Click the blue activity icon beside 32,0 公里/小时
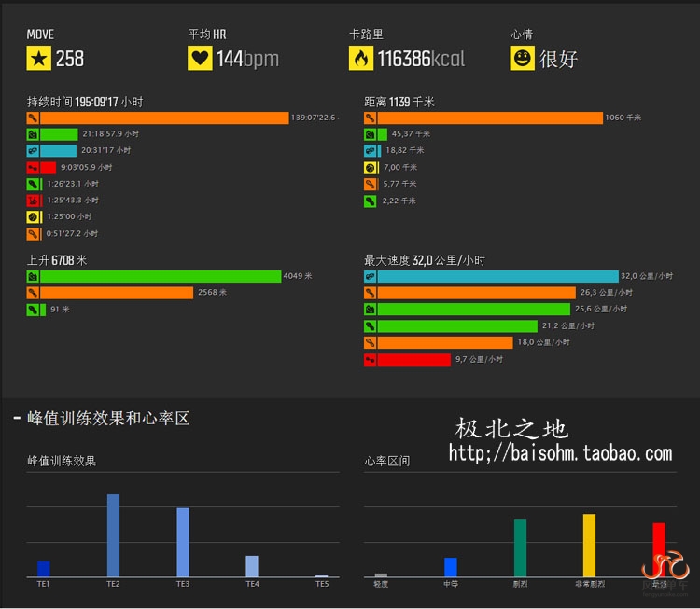Image resolution: width=700 pixels, height=609 pixels. [371, 277]
